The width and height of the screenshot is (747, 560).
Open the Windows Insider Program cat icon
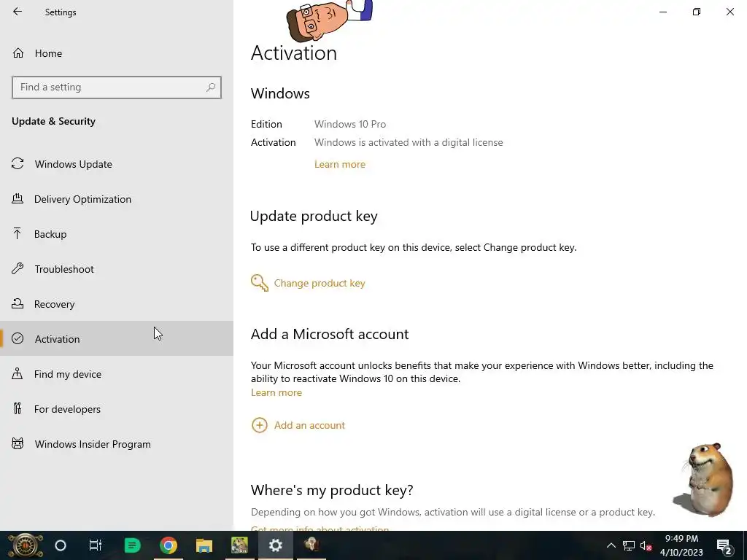pos(18,443)
